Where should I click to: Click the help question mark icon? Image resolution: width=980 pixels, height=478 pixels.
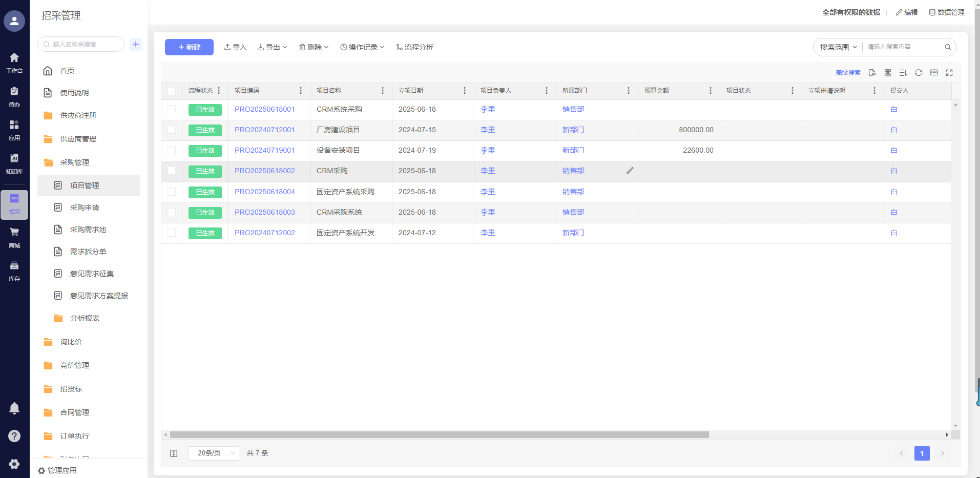point(14,436)
